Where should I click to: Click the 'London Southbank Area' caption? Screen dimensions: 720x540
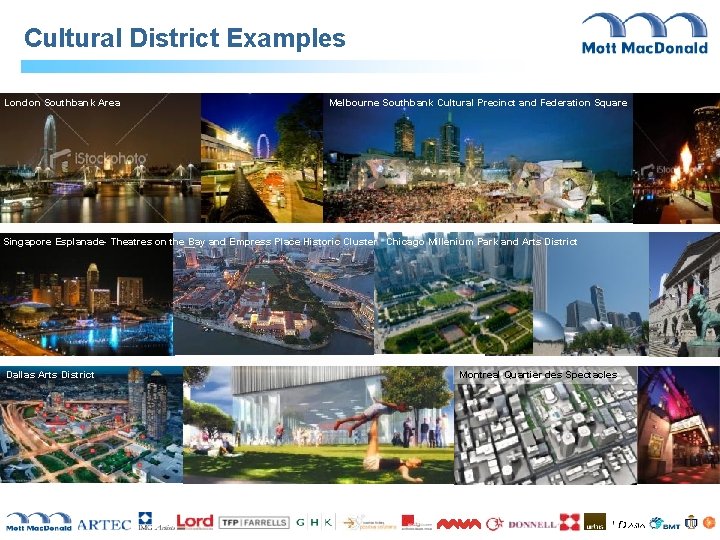(62, 102)
